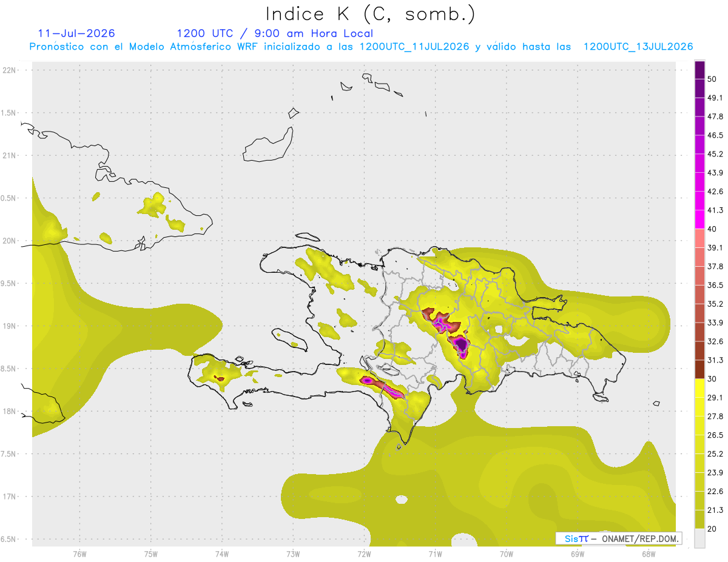This screenshot has width=728, height=562.
Task: Click the colorbar value '43.9'
Action: (715, 173)
